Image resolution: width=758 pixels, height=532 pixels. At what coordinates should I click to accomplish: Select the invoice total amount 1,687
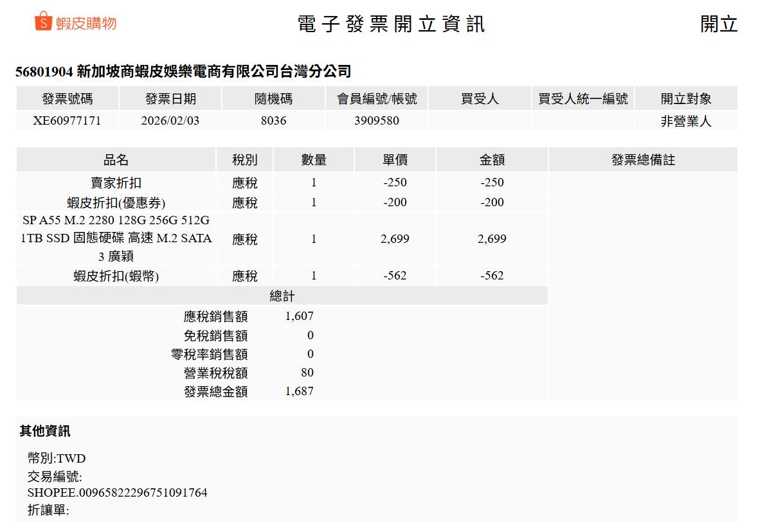[300, 391]
